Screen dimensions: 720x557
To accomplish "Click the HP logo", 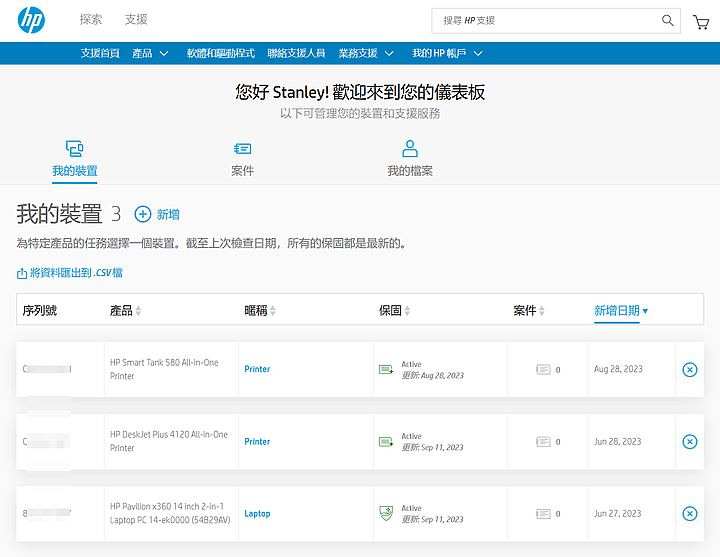I will 31,20.
